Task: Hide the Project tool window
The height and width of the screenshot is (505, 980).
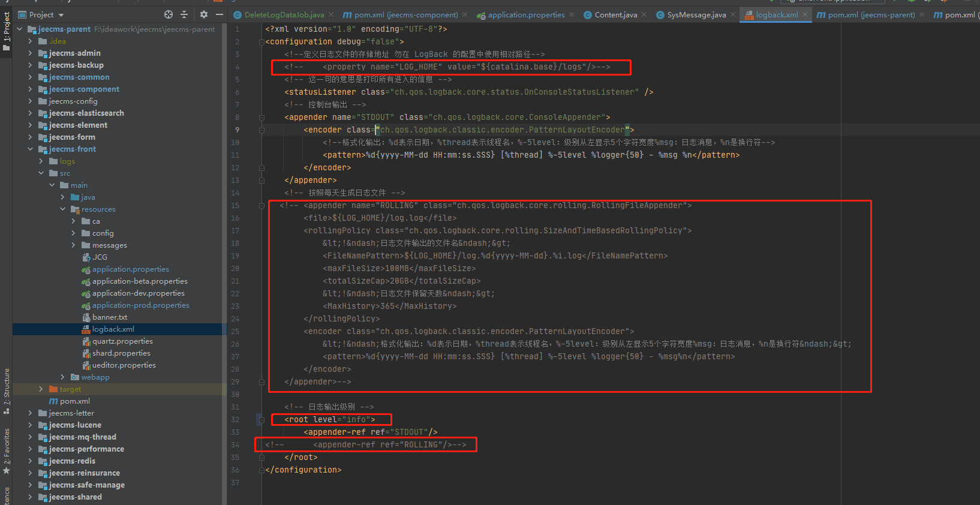Action: coord(220,14)
